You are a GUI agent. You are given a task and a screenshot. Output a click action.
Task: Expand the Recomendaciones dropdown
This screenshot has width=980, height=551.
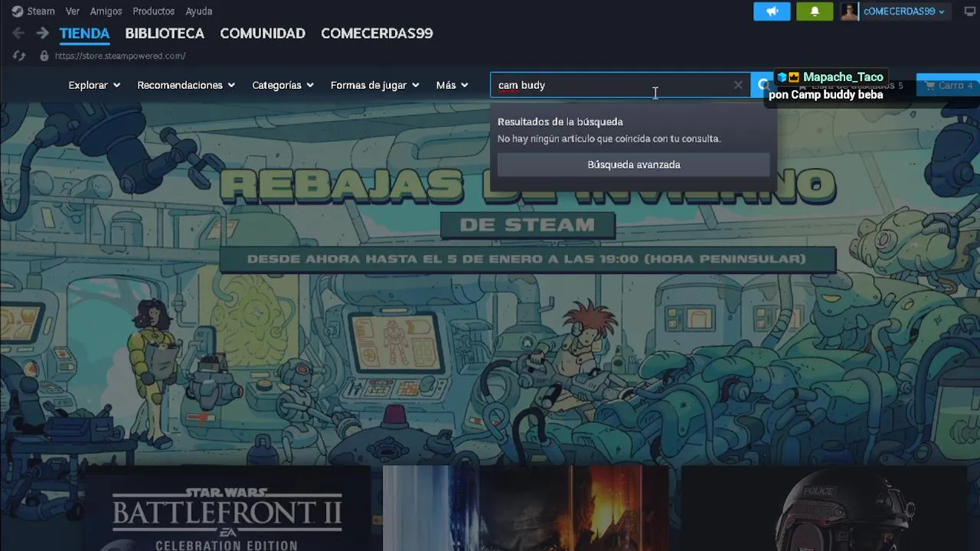coord(186,85)
